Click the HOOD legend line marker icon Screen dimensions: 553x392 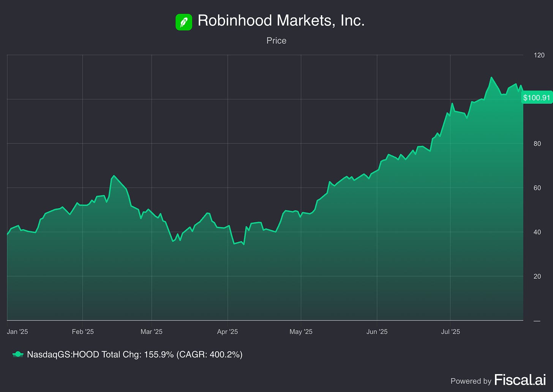pos(18,354)
